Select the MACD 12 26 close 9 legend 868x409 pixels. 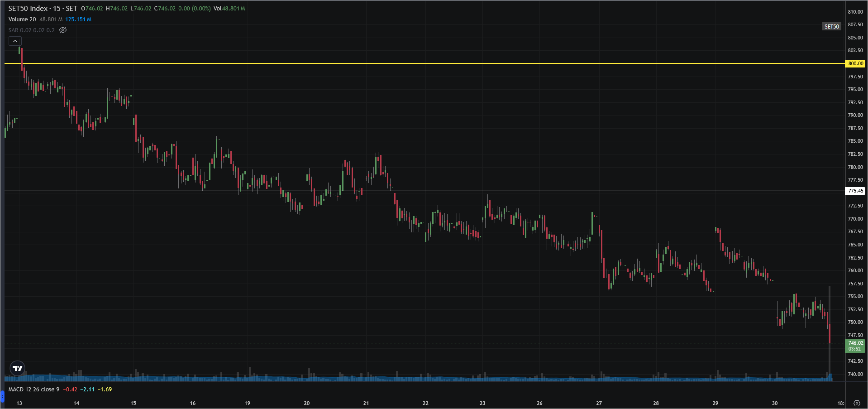(34, 390)
